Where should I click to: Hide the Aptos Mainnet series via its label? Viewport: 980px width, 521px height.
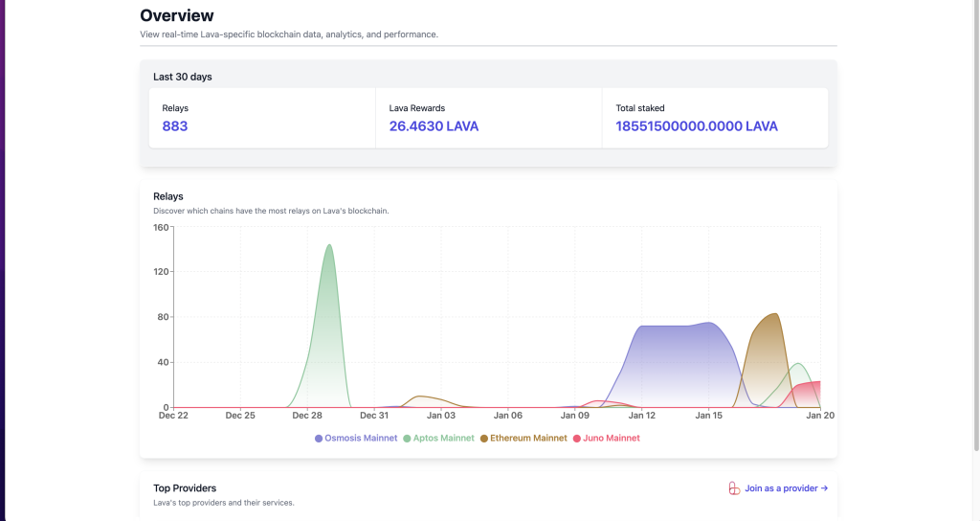click(x=443, y=439)
